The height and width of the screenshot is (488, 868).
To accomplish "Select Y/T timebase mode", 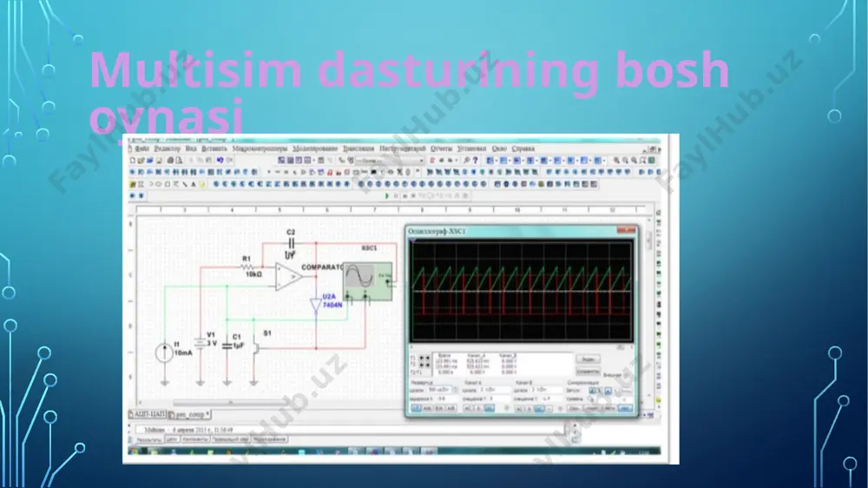I will coord(416,408).
